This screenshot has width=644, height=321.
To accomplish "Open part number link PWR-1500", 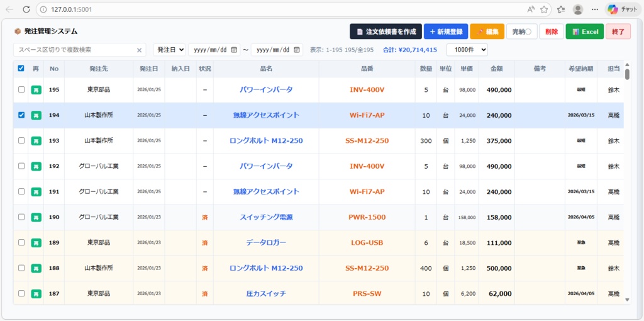I will point(367,217).
